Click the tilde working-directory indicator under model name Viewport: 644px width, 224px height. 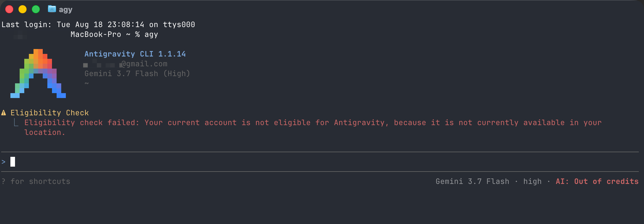tap(87, 83)
